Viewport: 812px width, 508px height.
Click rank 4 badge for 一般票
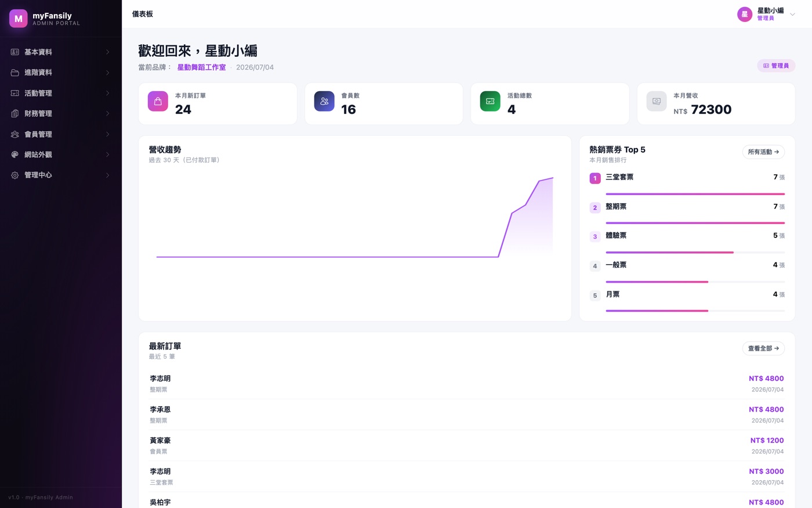click(x=595, y=266)
